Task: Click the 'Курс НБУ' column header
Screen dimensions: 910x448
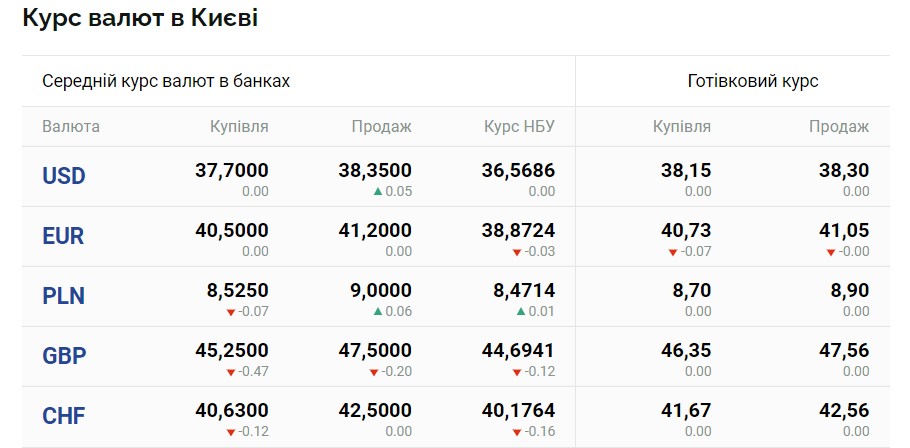Action: pyautogui.click(x=519, y=127)
